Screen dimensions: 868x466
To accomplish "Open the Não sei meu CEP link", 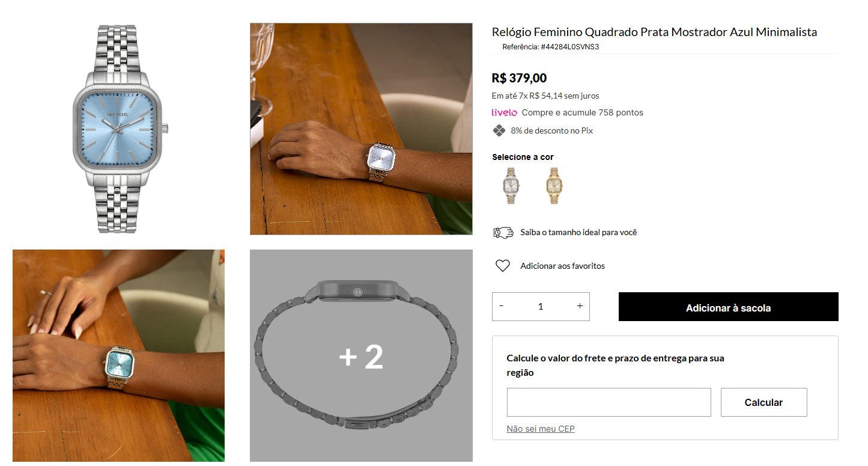I will (x=541, y=429).
